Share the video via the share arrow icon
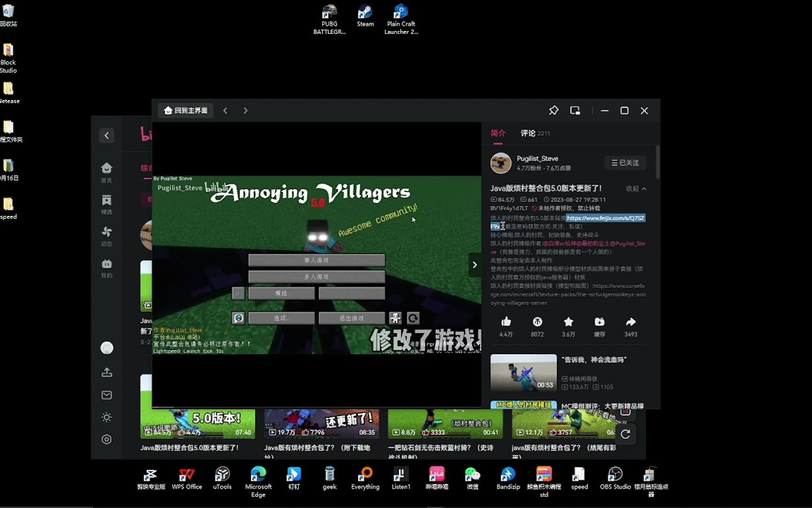This screenshot has height=508, width=812. point(631,322)
